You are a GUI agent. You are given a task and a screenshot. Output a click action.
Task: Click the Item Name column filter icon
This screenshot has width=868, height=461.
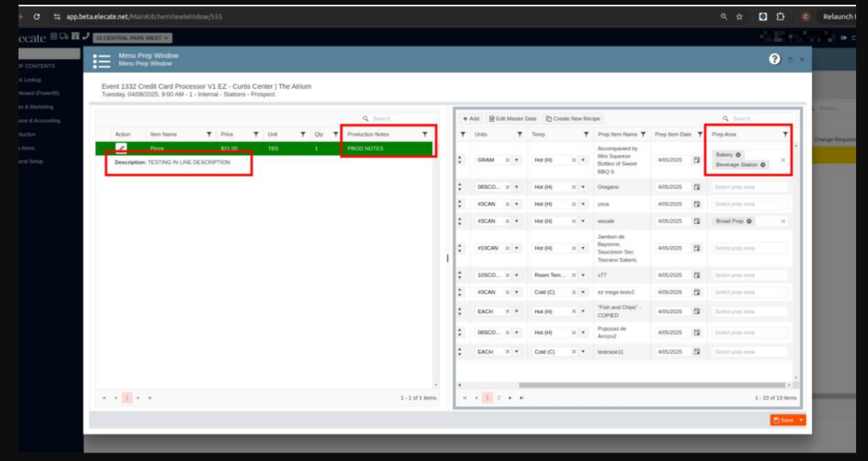[x=209, y=135]
